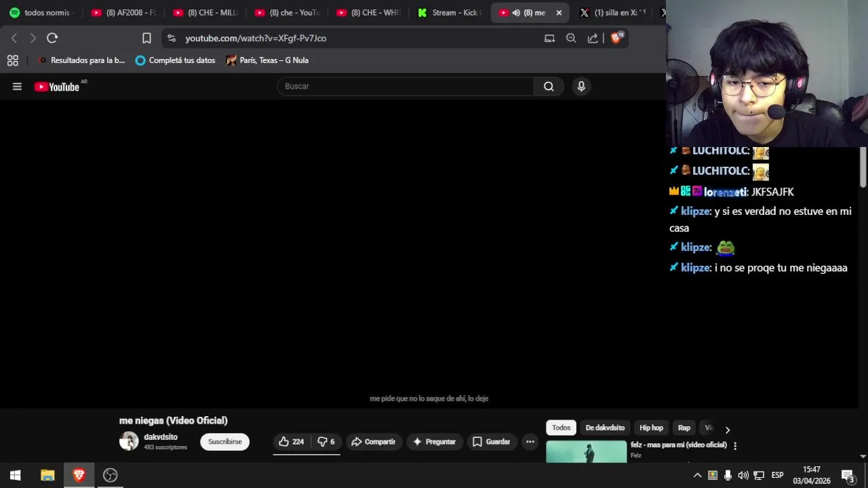The width and height of the screenshot is (868, 488).
Task: Select the Hip hop filter chip
Action: tap(651, 428)
